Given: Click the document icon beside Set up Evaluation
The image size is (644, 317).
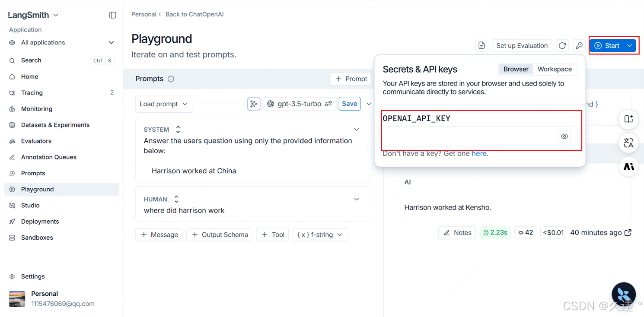Looking at the screenshot, I should tap(481, 45).
